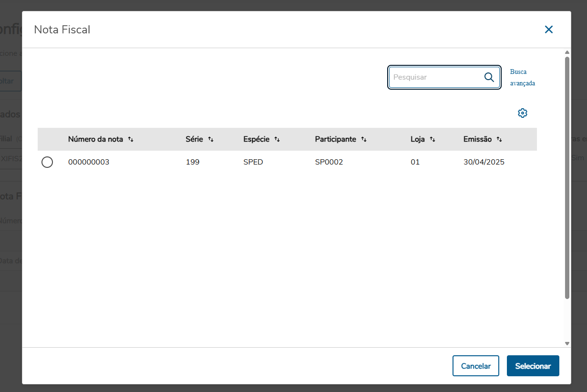Open table settings gear icon
Viewport: 587px width, 392px height.
(x=523, y=113)
